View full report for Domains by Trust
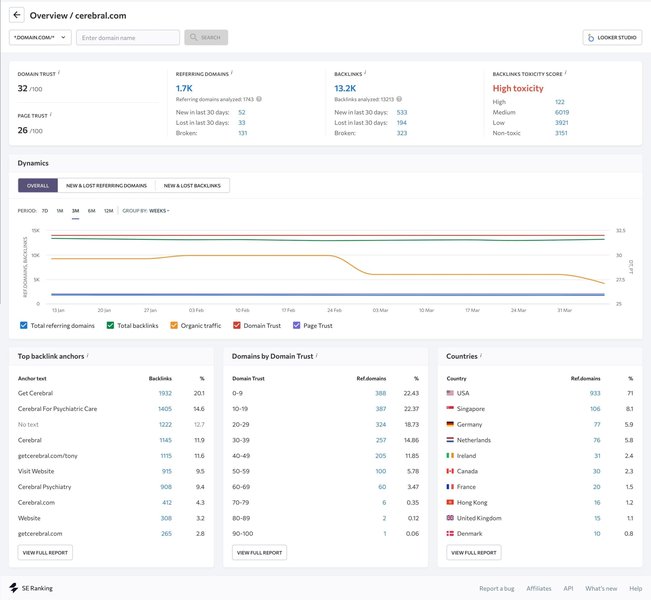This screenshot has width=651, height=600. [259, 553]
